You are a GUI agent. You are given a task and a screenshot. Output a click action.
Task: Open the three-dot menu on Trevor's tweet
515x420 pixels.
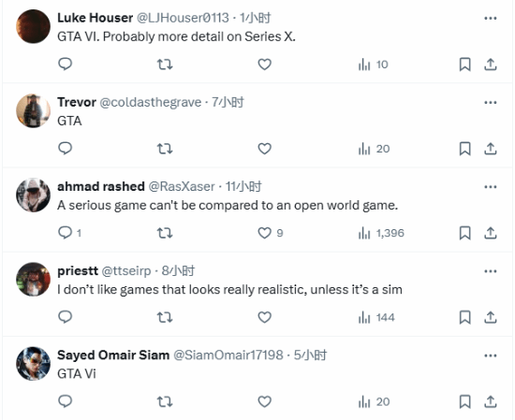pos(490,102)
